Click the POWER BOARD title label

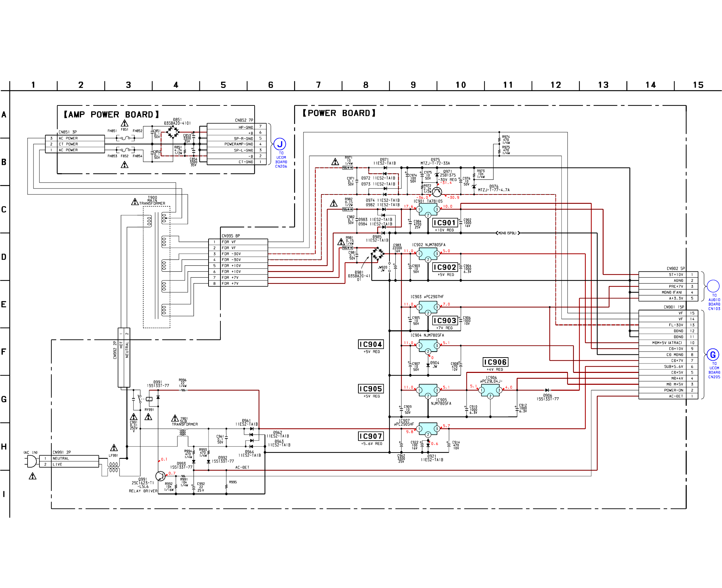(339, 113)
